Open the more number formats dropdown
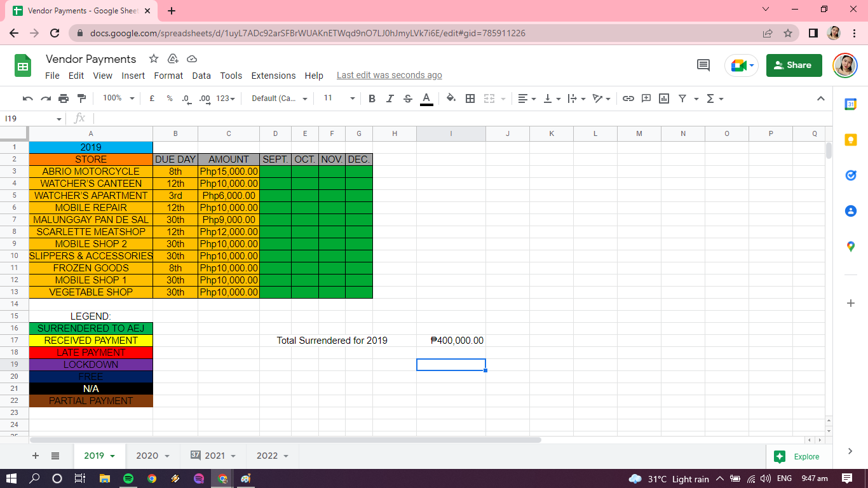Image resolution: width=868 pixels, height=488 pixels. pos(226,98)
